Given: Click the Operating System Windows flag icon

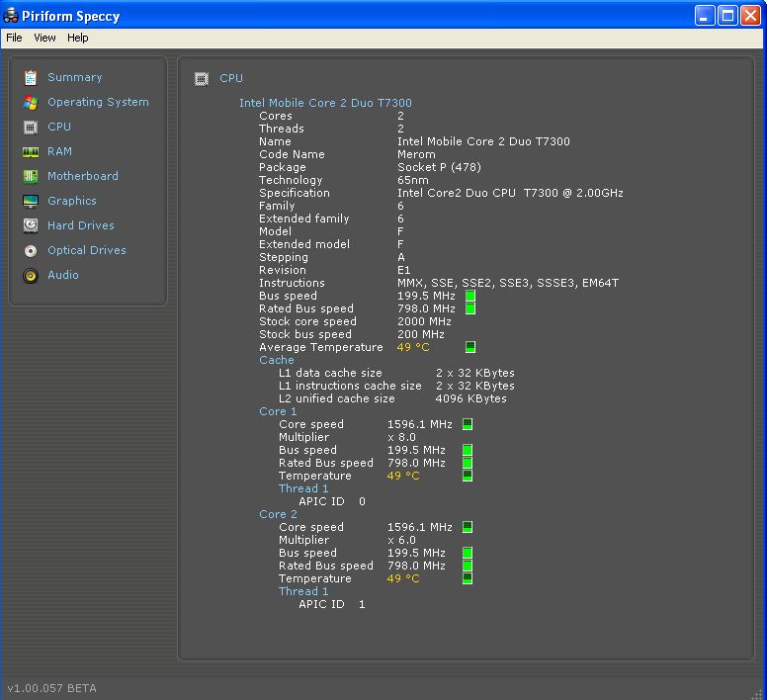Looking at the screenshot, I should coord(31,102).
